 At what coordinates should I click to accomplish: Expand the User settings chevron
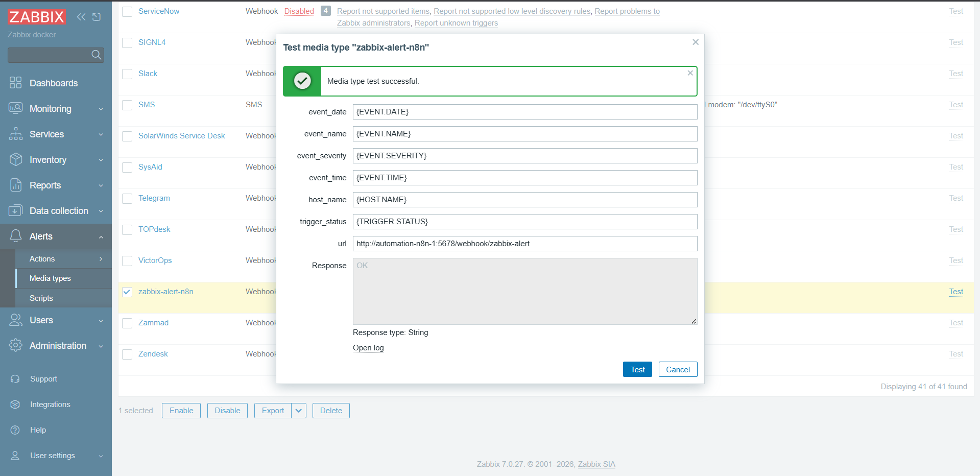(x=101, y=456)
